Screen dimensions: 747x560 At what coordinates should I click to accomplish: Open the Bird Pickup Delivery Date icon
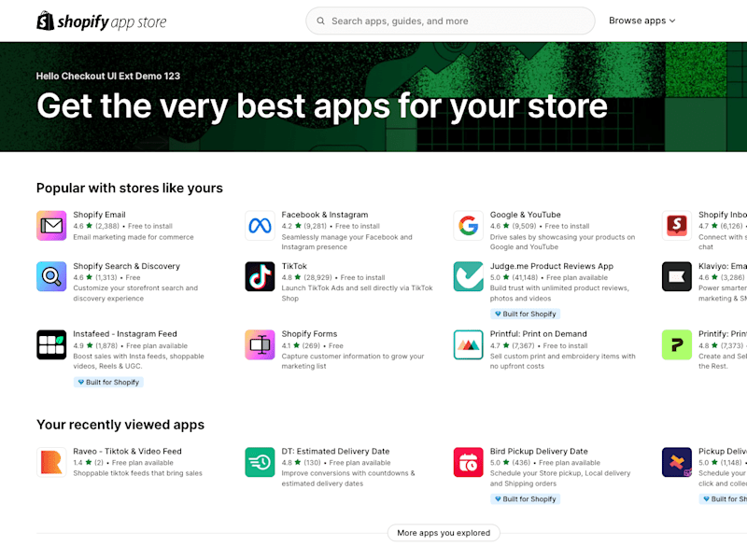coord(469,462)
